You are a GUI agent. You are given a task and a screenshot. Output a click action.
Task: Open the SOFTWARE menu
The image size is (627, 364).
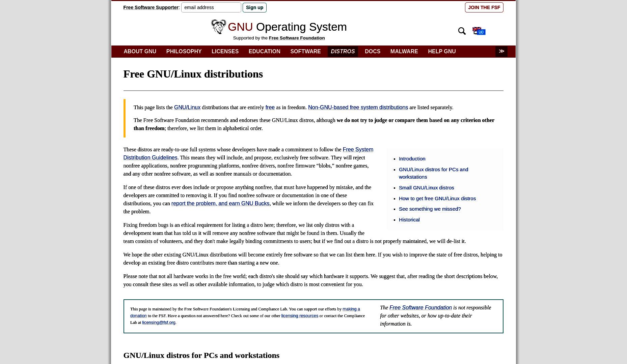coord(305,51)
